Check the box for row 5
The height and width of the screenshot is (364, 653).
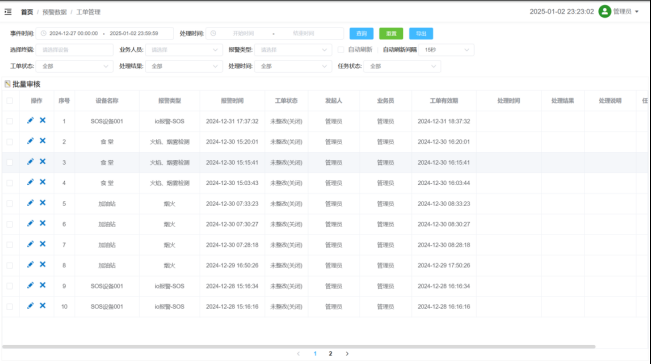[x=10, y=204]
